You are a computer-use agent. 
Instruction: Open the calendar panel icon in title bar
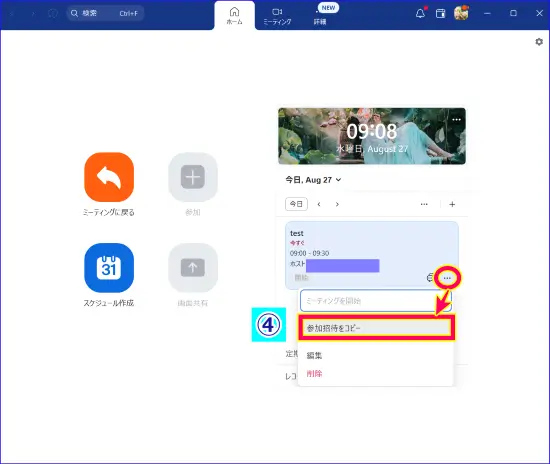tap(441, 13)
